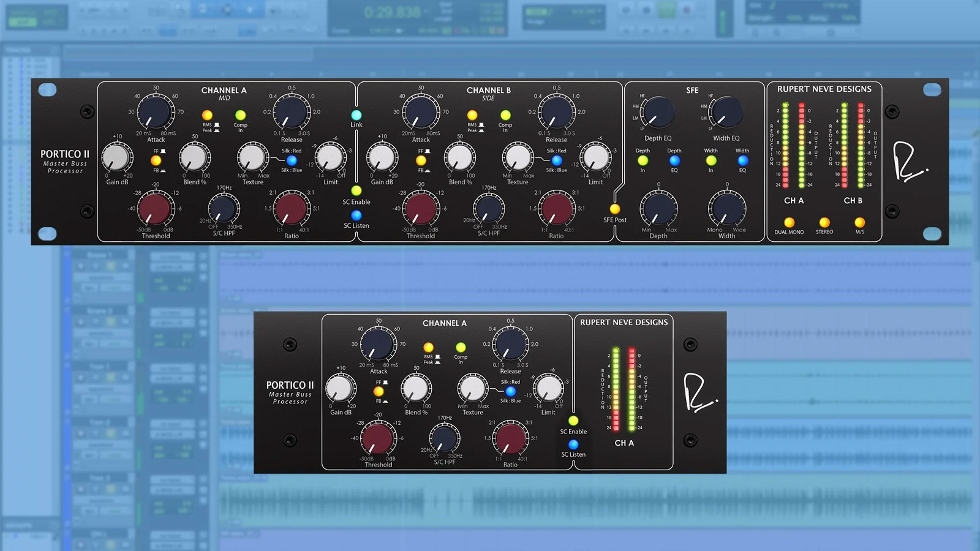Click SFE Depth EQ selector knob
The width and height of the screenshot is (980, 551).
tap(658, 112)
